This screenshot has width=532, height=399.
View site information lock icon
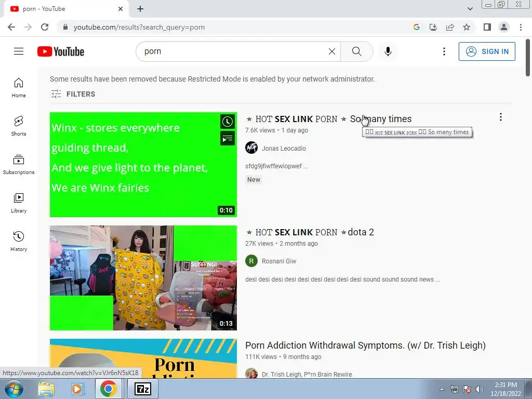pos(65,27)
